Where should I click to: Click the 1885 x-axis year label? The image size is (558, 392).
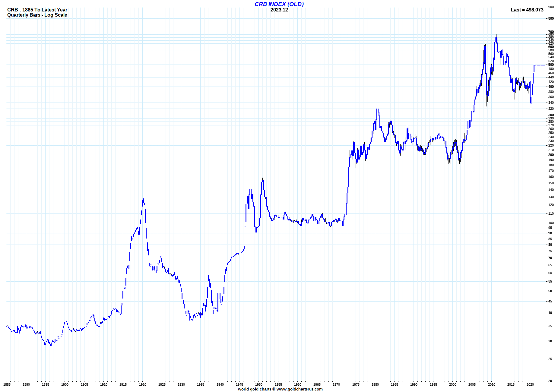click(7, 384)
